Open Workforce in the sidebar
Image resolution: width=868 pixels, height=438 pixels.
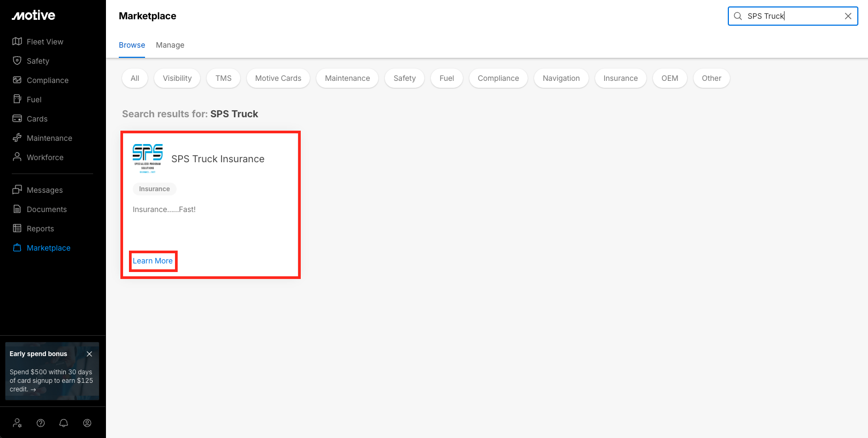[45, 157]
